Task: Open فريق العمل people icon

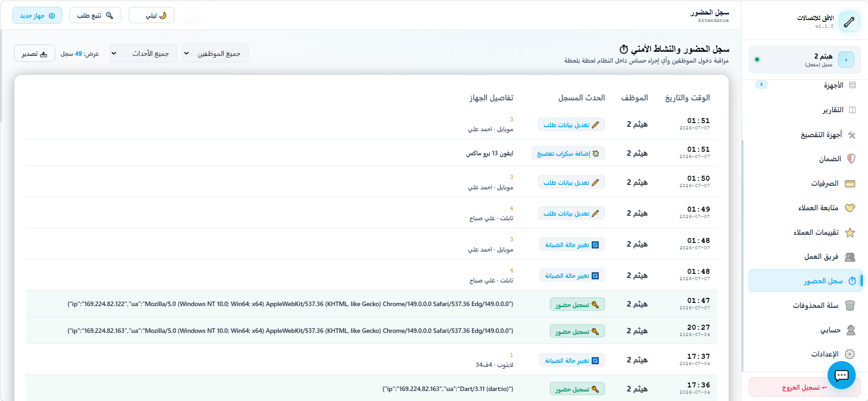Action: pos(850,257)
